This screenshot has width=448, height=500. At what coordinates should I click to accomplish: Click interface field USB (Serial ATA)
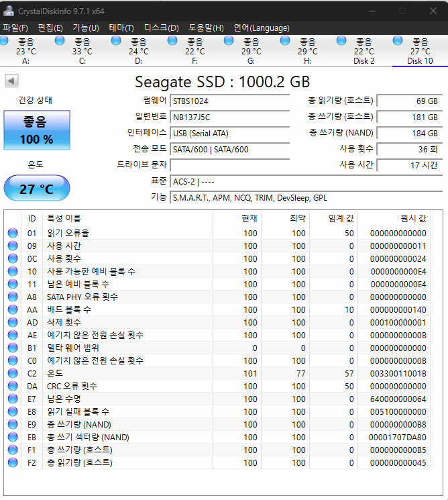pyautogui.click(x=230, y=134)
